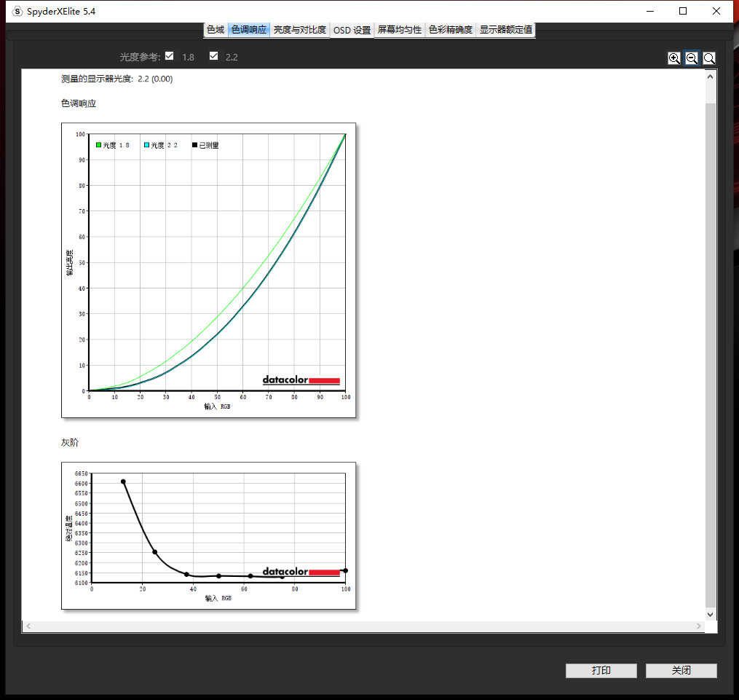Click the horizontal scrollbar right arrow
Image resolution: width=739 pixels, height=700 pixels.
click(x=698, y=626)
